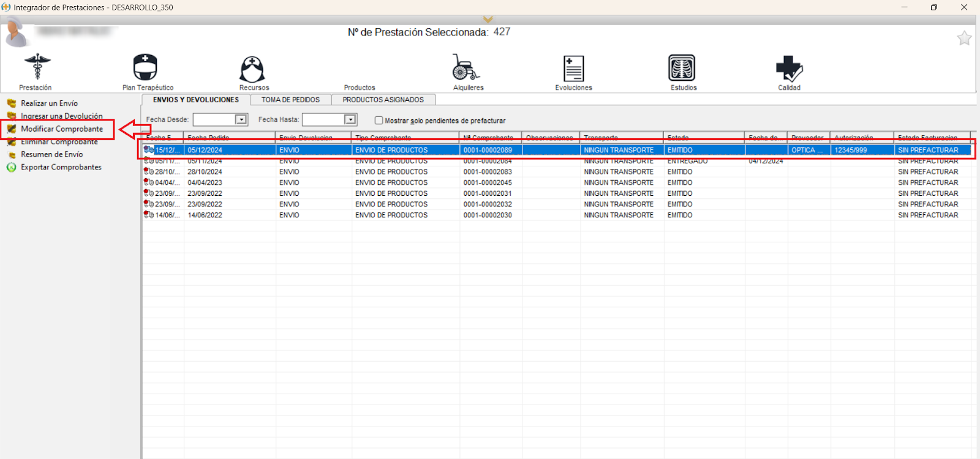Viewport: 980px width, 459px height.
Task: Click Realizar un Envío in sidebar
Action: [x=49, y=103]
